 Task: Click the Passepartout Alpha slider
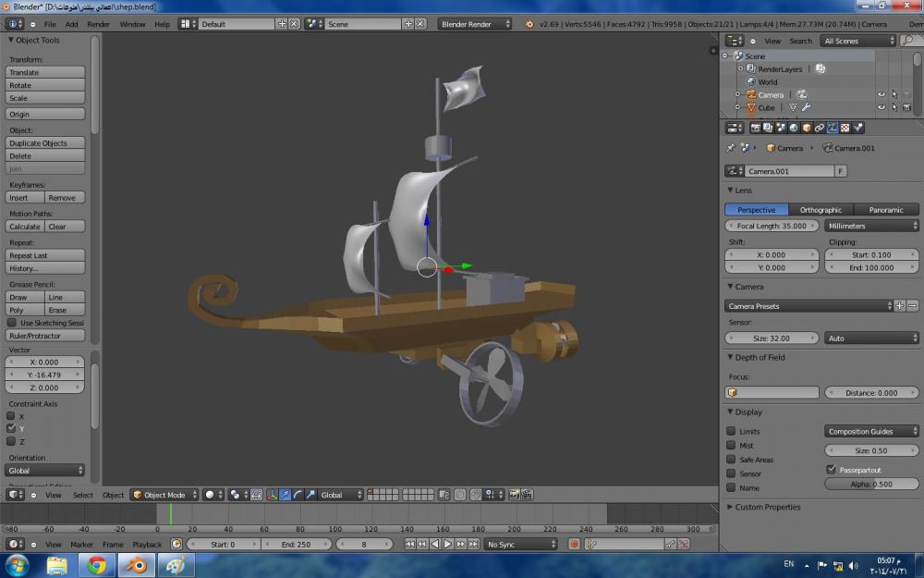tap(870, 484)
